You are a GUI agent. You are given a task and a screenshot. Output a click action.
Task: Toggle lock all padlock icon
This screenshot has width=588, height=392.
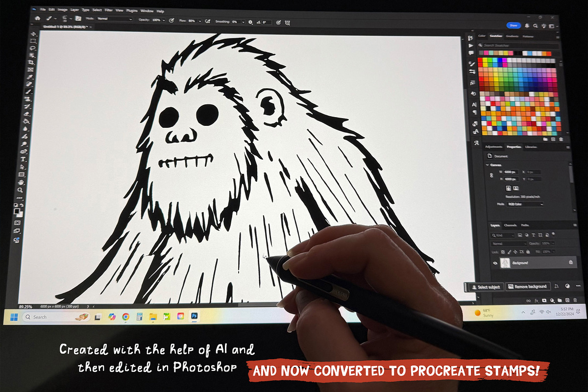coord(528,251)
